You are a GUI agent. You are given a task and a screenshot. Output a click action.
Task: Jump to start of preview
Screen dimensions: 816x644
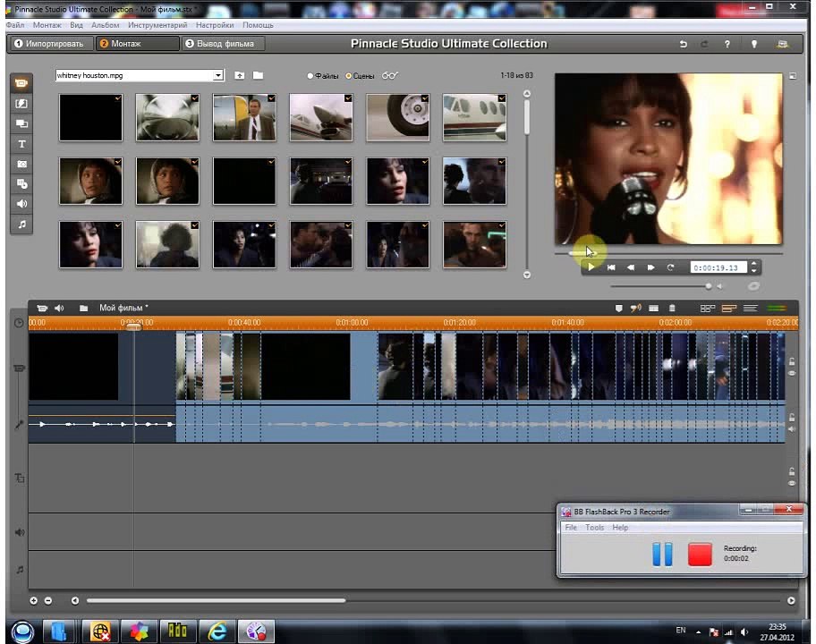tap(611, 267)
